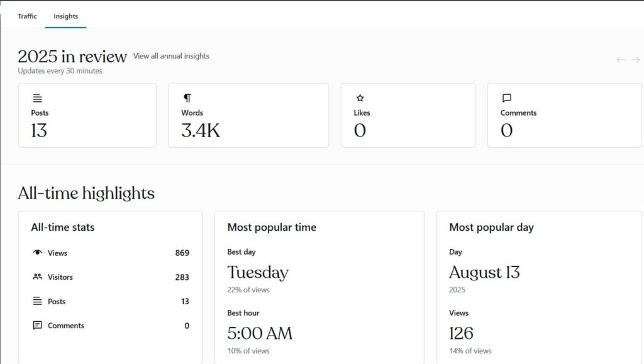Click the previous year left arrow

[620, 60]
